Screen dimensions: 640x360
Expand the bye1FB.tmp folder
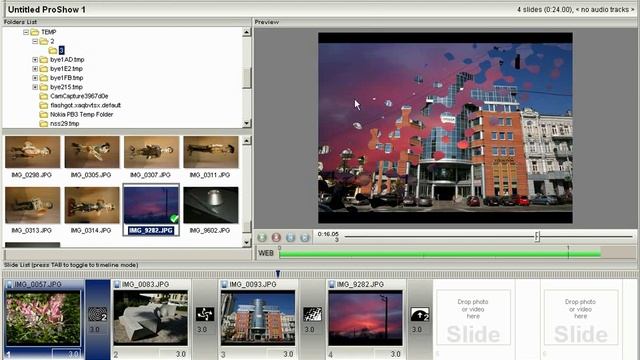(x=35, y=78)
